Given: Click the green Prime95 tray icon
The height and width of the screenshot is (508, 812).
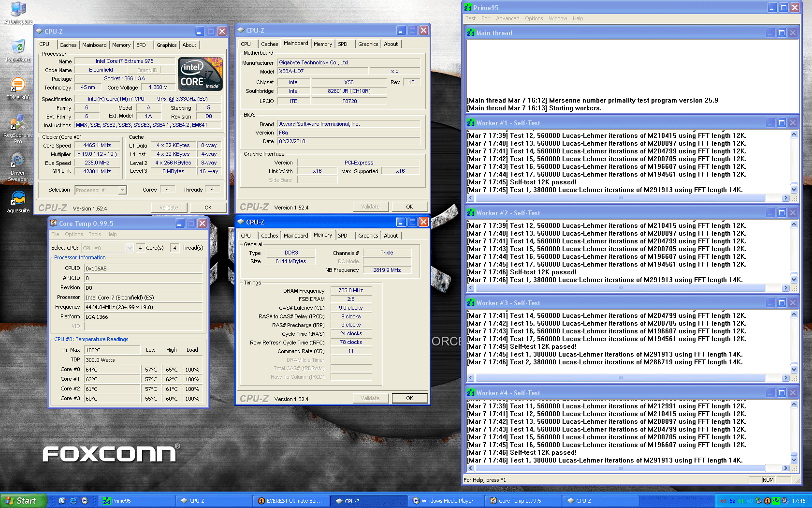Looking at the screenshot, I should tap(776, 501).
